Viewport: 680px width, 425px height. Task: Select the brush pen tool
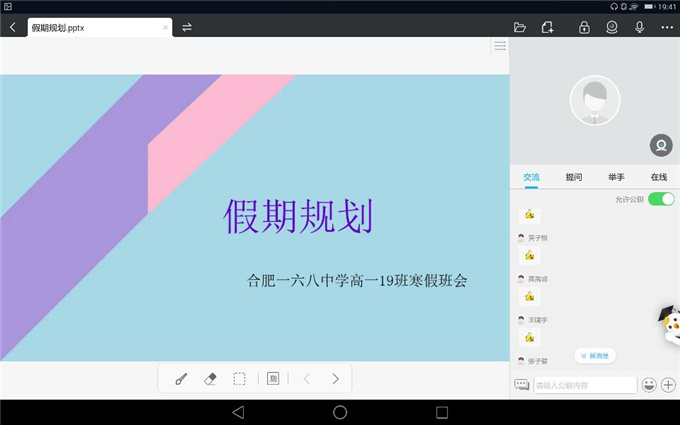(181, 379)
